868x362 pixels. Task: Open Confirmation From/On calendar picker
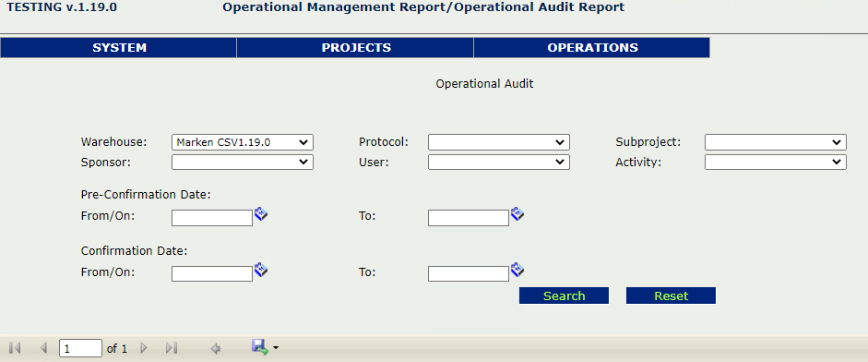tap(261, 270)
